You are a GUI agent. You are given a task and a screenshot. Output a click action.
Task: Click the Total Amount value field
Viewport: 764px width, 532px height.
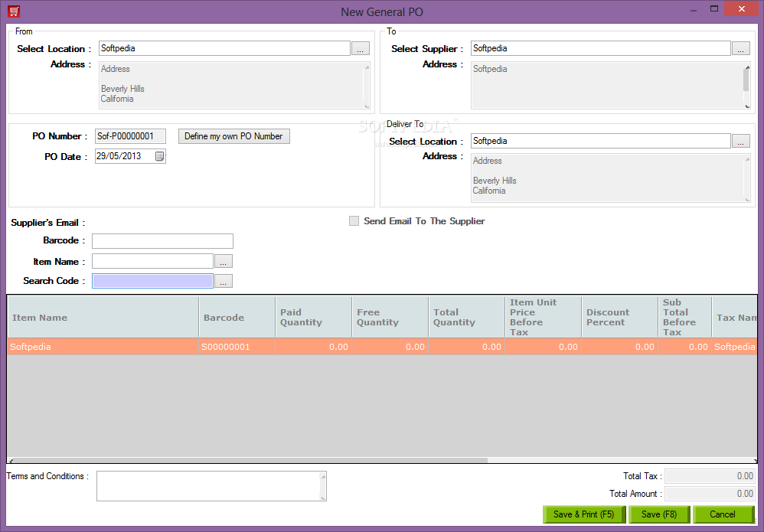[710, 494]
